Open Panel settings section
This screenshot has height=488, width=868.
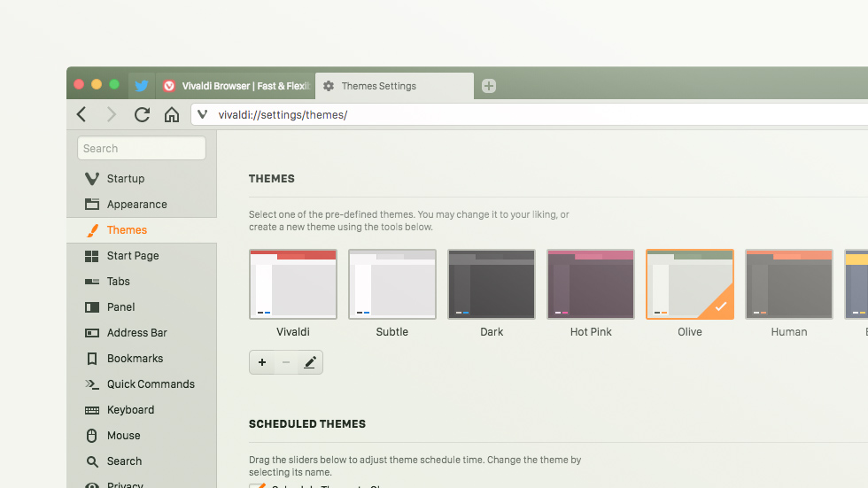click(141, 307)
